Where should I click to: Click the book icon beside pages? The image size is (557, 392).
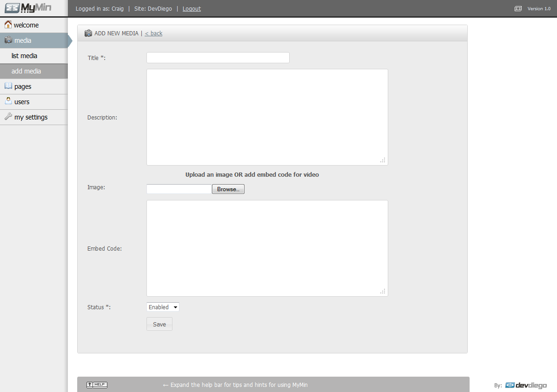point(8,86)
